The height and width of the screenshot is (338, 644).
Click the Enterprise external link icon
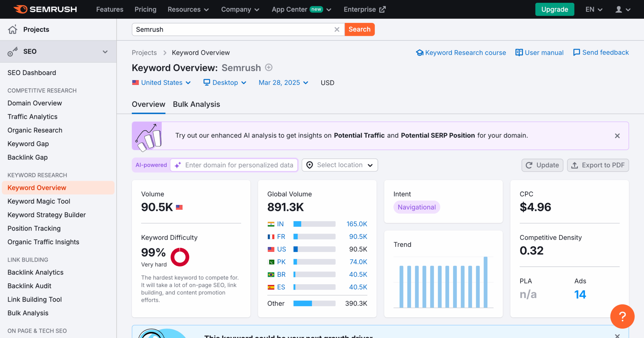[x=382, y=9]
